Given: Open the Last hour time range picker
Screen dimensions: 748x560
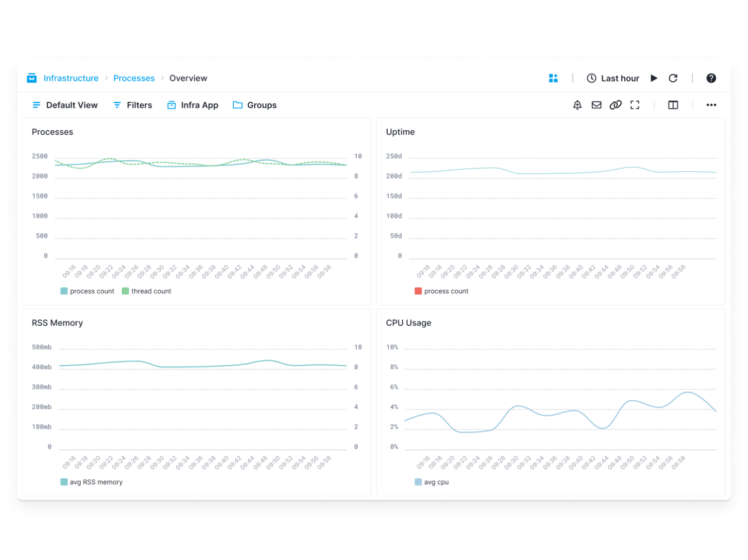Looking at the screenshot, I should [x=613, y=78].
